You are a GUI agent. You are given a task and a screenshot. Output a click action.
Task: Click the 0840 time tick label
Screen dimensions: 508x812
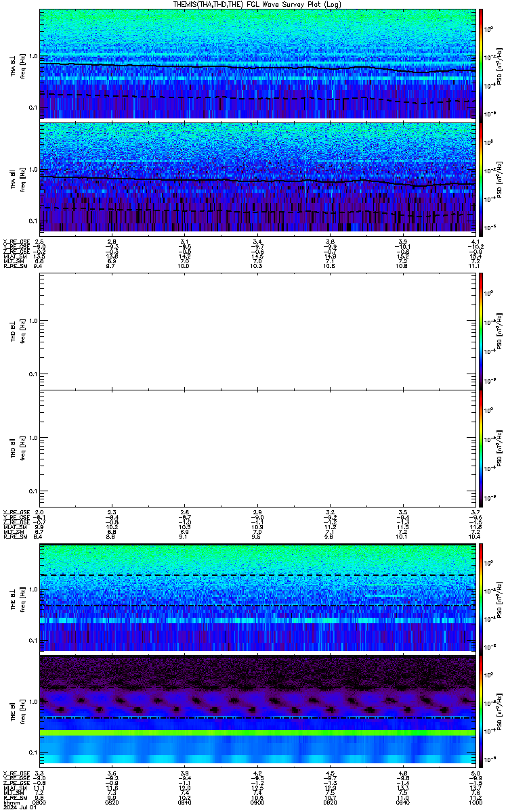185,802
